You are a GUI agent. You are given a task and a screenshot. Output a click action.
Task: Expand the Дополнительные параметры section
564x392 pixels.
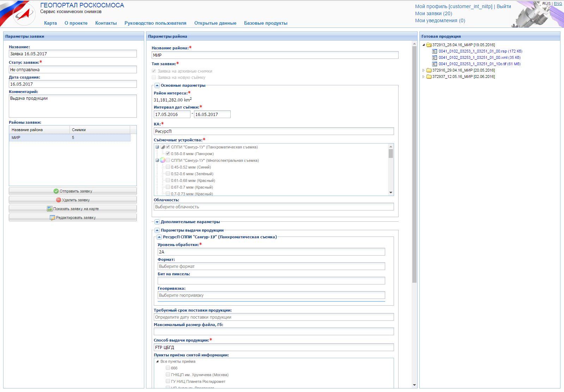tap(157, 222)
